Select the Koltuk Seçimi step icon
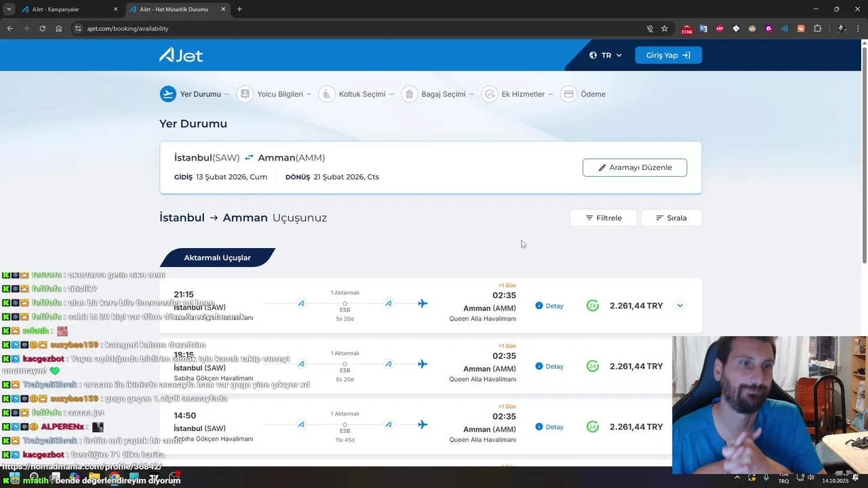This screenshot has height=488, width=868. click(x=327, y=94)
